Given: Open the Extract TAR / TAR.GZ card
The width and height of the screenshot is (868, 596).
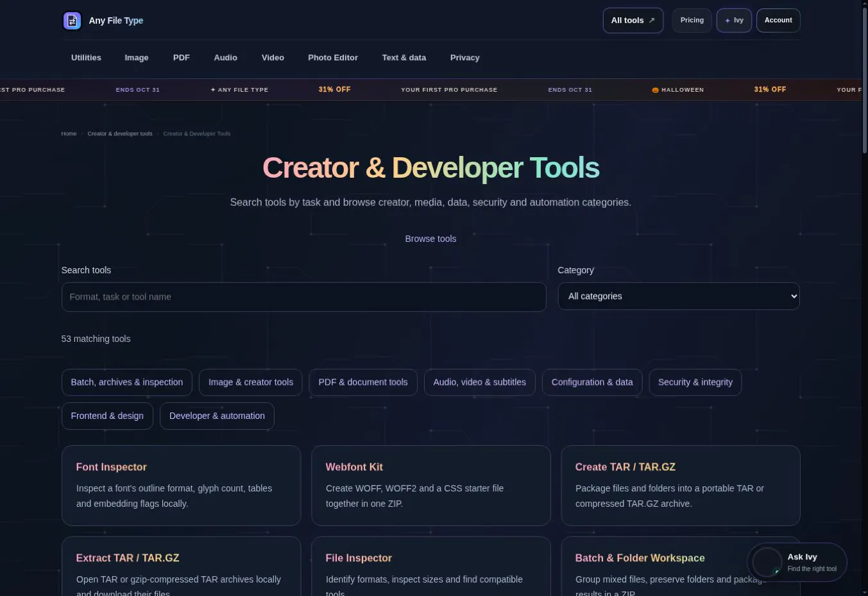Looking at the screenshot, I should click(x=181, y=566).
